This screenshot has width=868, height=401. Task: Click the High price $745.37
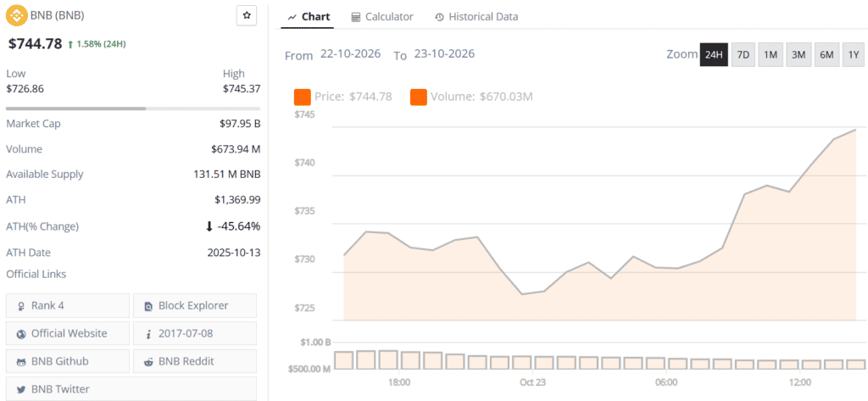[x=242, y=89]
